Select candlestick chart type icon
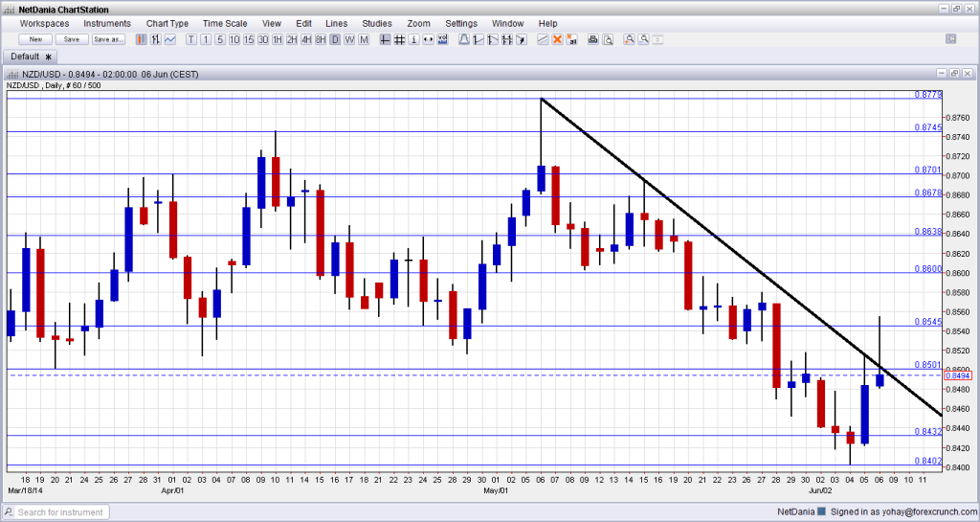Screen dimensions: 980x522 [x=142, y=39]
